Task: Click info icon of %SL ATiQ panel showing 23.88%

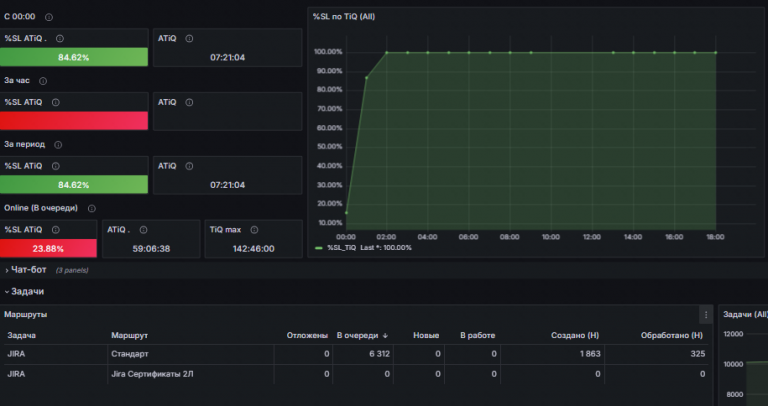Action: (56, 230)
